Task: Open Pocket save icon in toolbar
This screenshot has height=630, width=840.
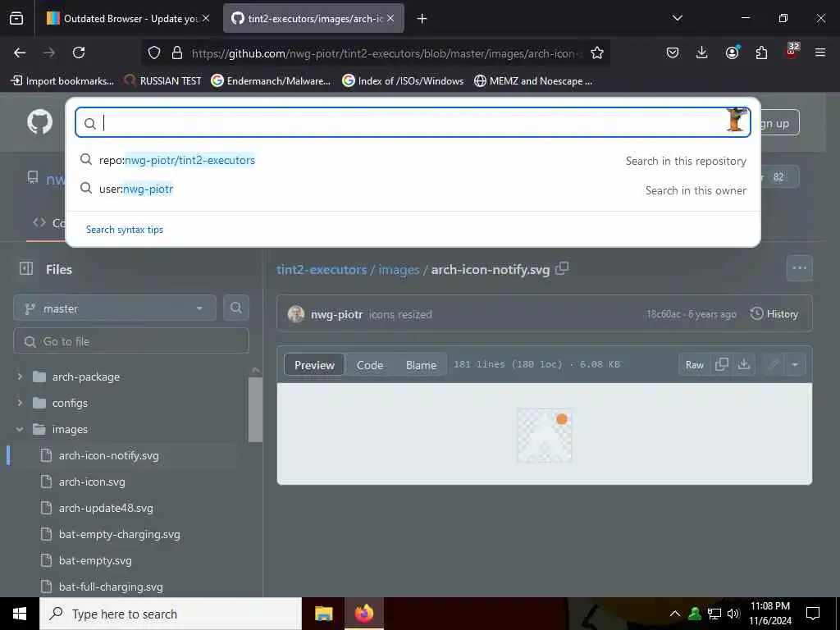Action: (x=673, y=52)
